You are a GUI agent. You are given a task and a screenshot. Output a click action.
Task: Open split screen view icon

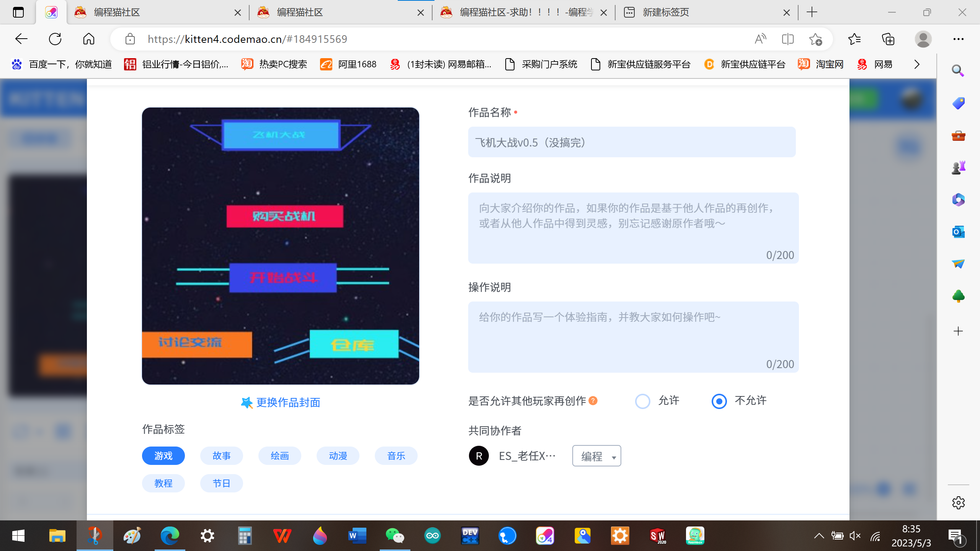coord(788,39)
